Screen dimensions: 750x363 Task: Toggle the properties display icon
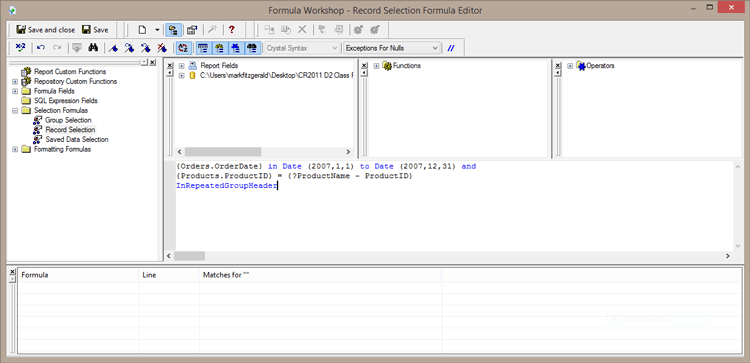click(x=192, y=30)
